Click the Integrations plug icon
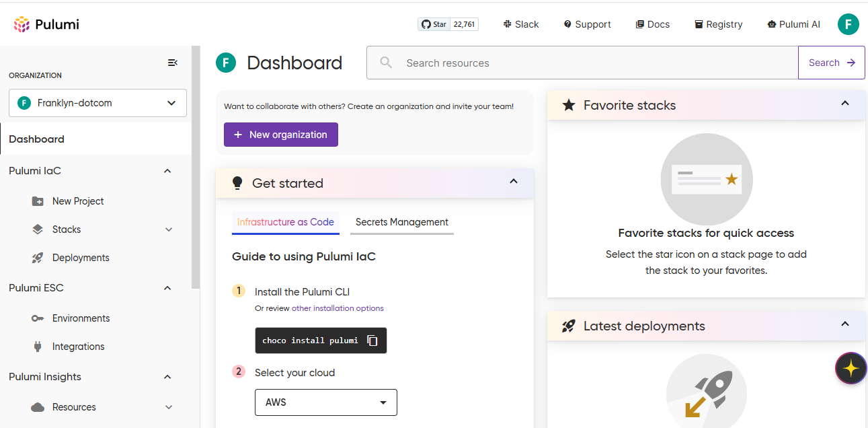 click(x=38, y=347)
